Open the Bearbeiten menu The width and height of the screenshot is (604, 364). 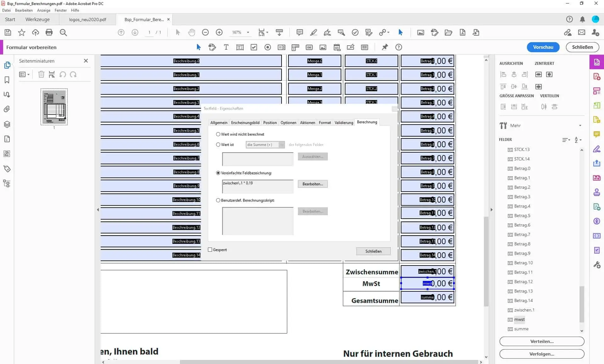(24, 10)
